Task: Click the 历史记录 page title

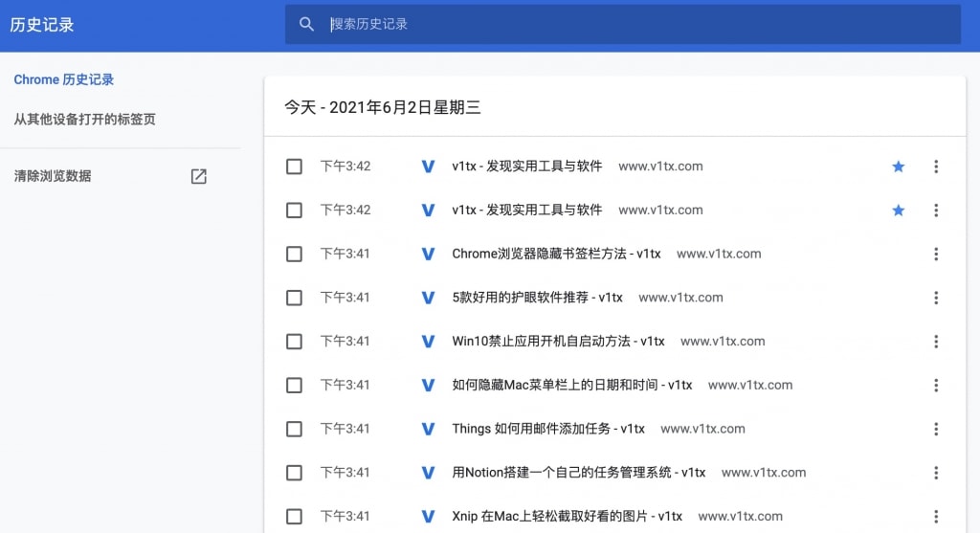Action: (x=42, y=25)
